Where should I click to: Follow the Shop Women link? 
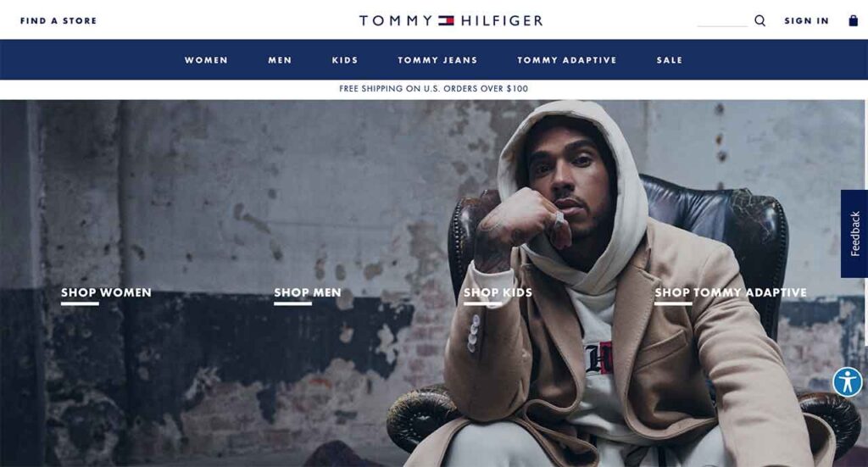click(x=106, y=292)
